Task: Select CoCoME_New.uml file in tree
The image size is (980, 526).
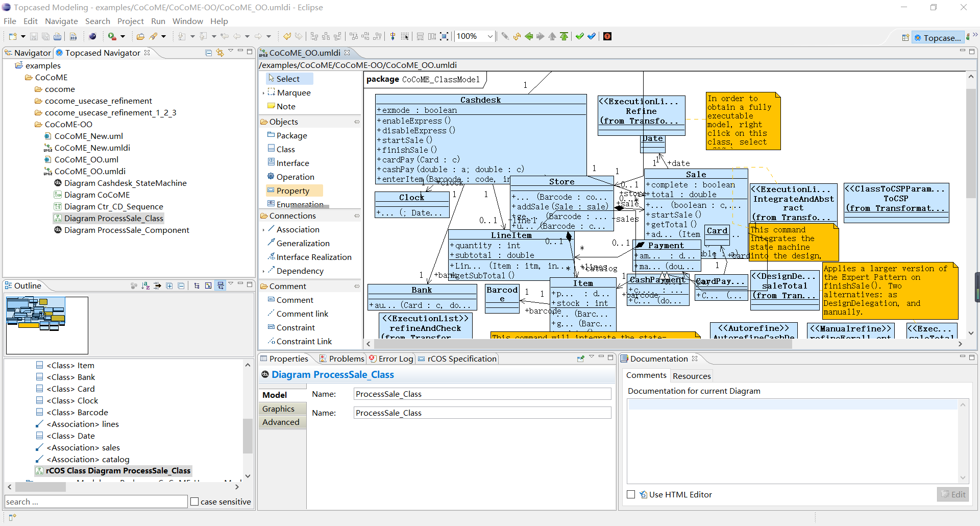Action: tap(83, 136)
